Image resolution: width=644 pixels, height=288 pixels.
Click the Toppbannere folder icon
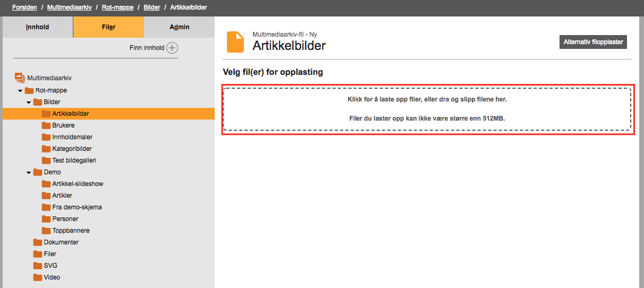(x=46, y=231)
